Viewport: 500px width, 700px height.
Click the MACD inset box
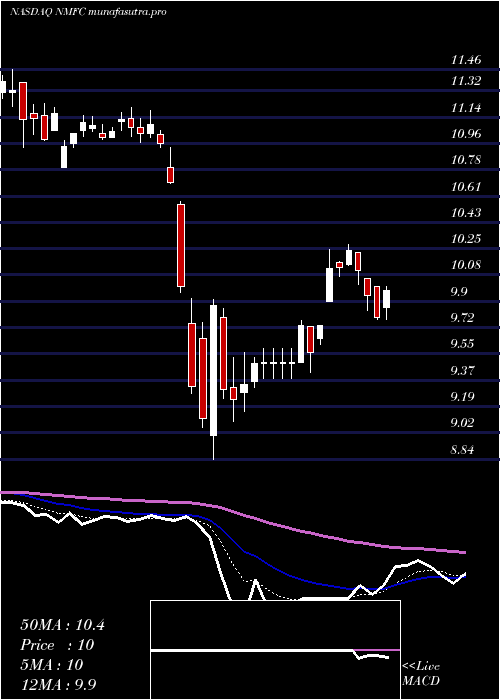(x=275, y=650)
